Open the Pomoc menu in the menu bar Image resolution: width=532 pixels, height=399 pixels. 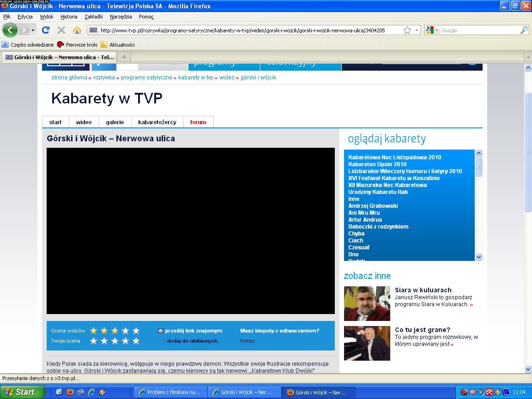click(x=146, y=17)
